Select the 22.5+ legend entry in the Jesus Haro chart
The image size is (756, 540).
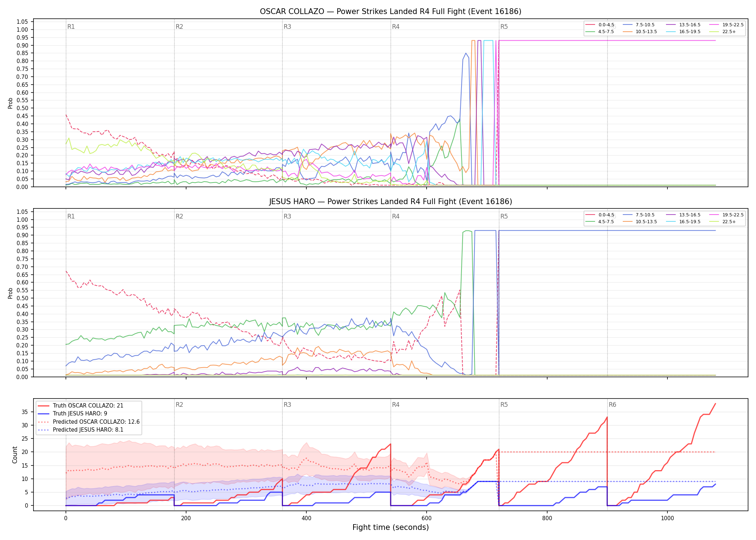(723, 222)
